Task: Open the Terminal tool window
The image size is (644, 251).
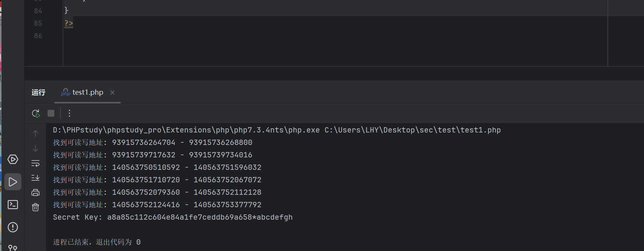Action: tap(13, 205)
